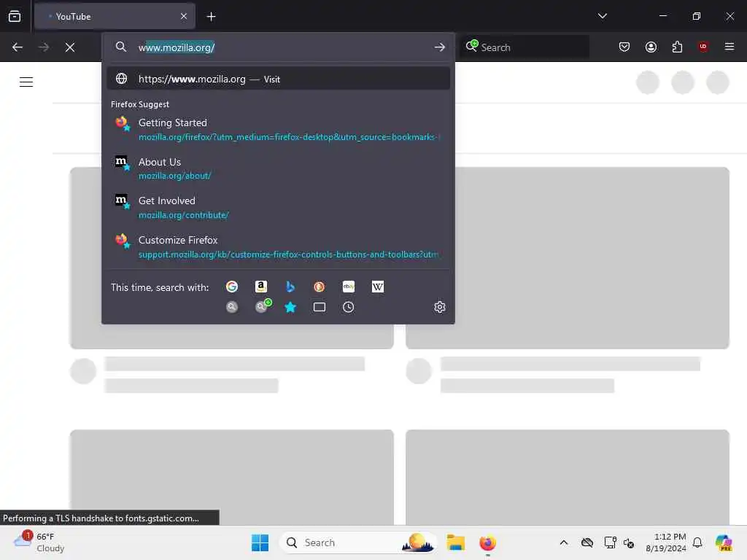Image resolution: width=747 pixels, height=560 pixels.
Task: Open the Get Involved bookmark suggestion
Action: (x=278, y=208)
